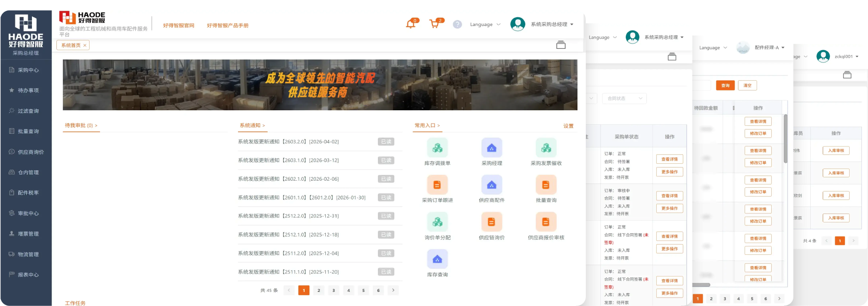Click the tab list icon in the rightmost window
This screenshot has height=306, width=868.
pos(847,75)
